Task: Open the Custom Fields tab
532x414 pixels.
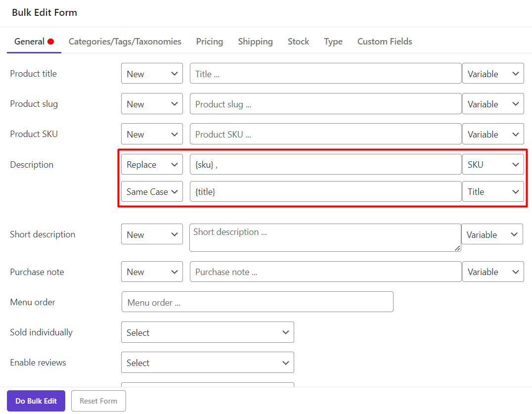Action: click(384, 42)
